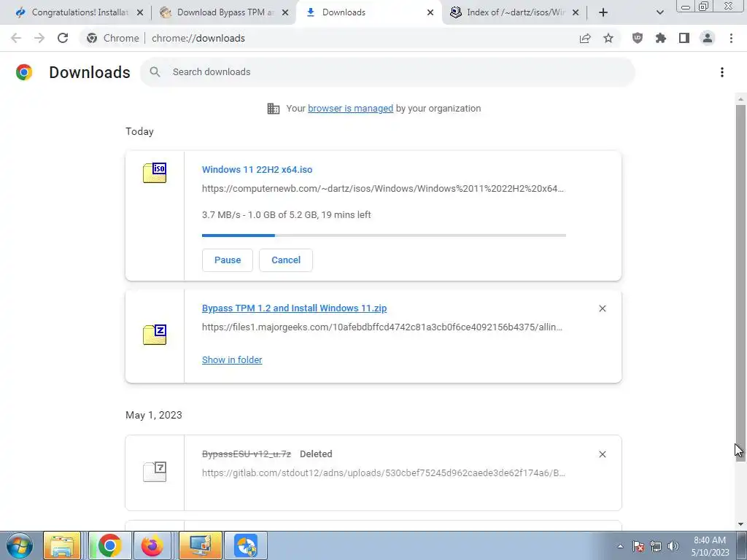
Task: Expand the tab search dropdown chevron
Action: 659,12
